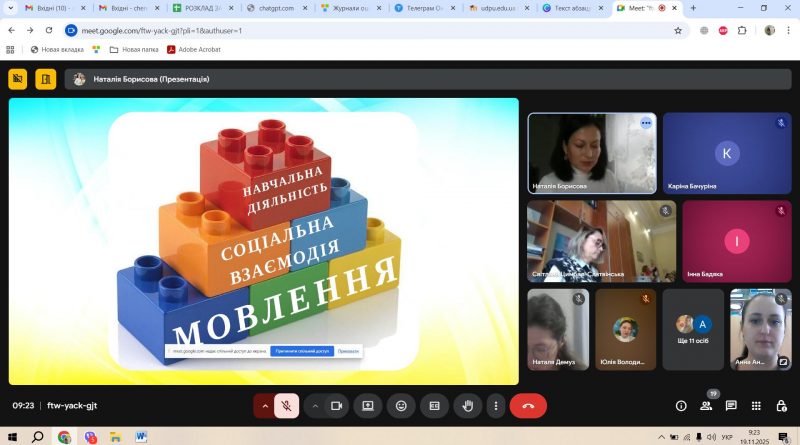
Task: Open the emoji reactions button
Action: tap(401, 406)
